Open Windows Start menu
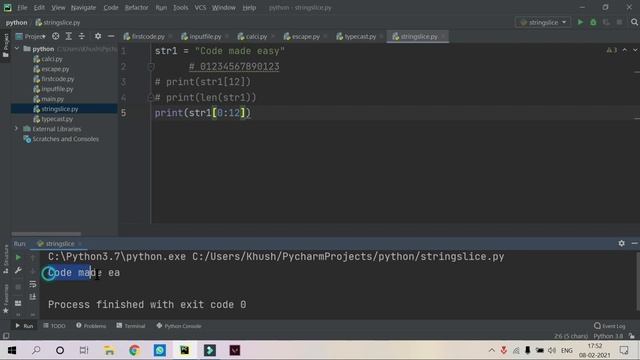Image resolution: width=640 pixels, height=360 pixels. (12, 350)
